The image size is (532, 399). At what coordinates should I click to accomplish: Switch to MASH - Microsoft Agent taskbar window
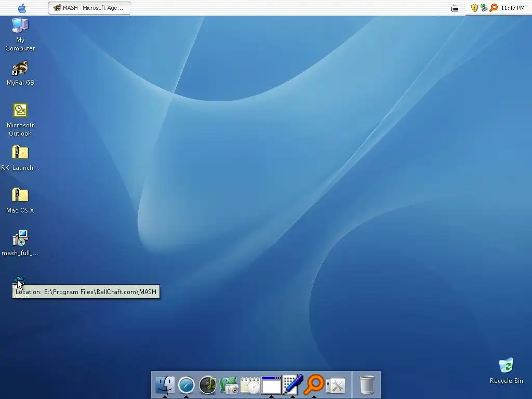tap(89, 8)
